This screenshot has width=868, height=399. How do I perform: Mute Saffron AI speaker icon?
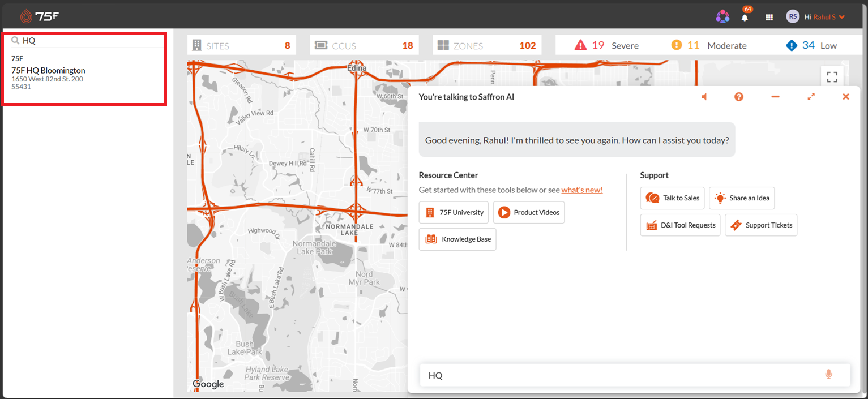pos(704,97)
